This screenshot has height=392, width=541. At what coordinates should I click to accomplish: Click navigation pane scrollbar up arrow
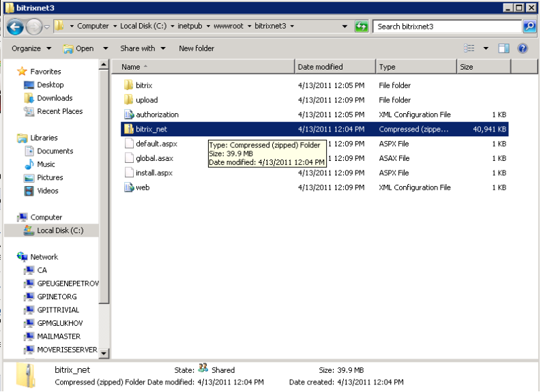pyautogui.click(x=104, y=65)
